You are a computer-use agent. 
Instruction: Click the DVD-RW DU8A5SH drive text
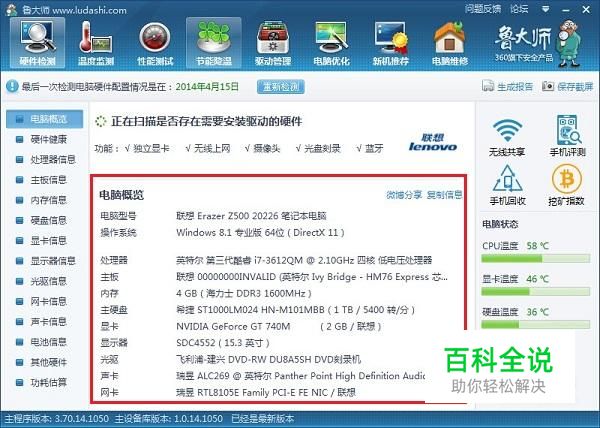268,359
